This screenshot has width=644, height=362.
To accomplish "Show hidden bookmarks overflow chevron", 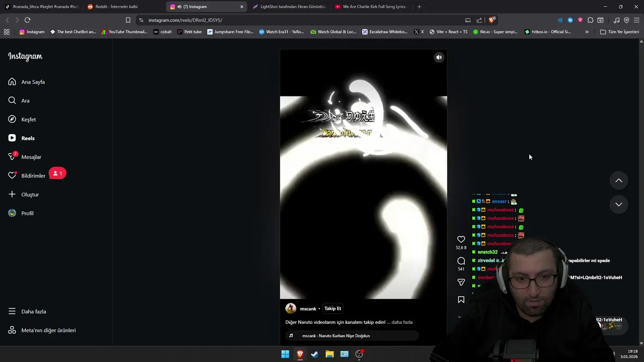I will click(587, 32).
